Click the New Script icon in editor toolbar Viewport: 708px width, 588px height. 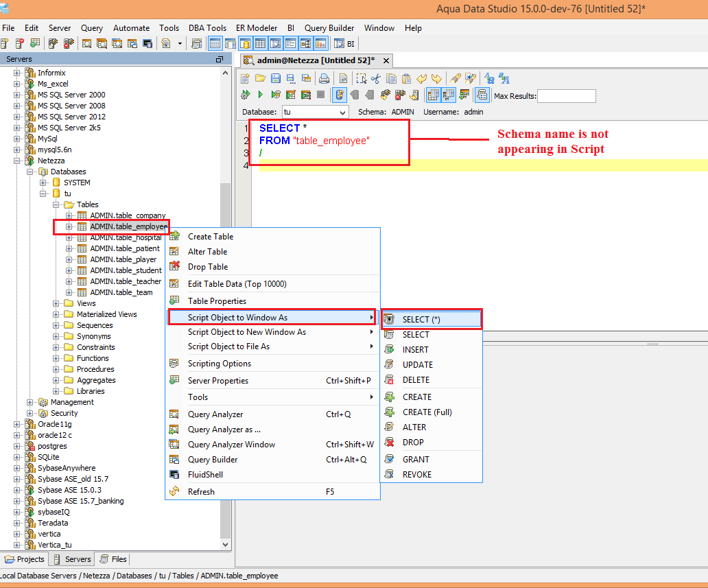pyautogui.click(x=245, y=79)
